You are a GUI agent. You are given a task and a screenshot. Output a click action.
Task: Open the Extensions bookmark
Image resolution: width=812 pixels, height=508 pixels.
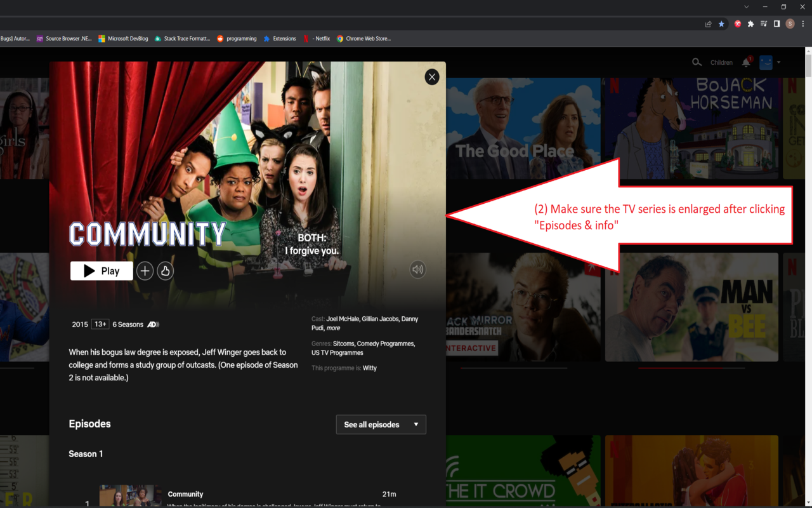tap(280, 39)
